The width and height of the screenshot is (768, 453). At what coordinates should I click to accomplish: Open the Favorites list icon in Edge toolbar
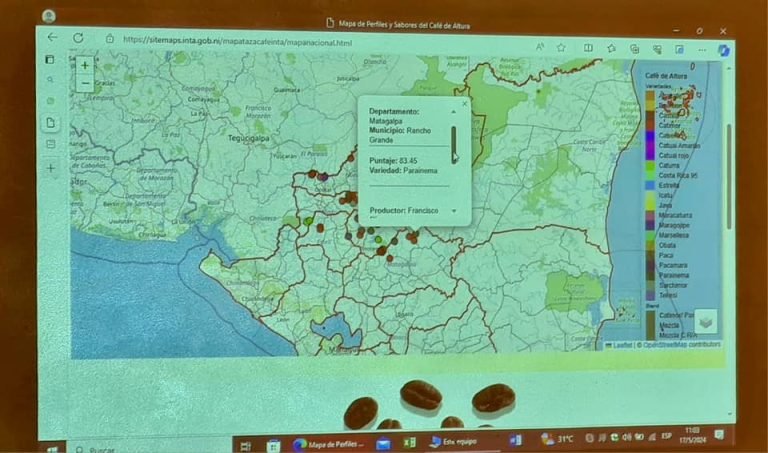[x=611, y=48]
